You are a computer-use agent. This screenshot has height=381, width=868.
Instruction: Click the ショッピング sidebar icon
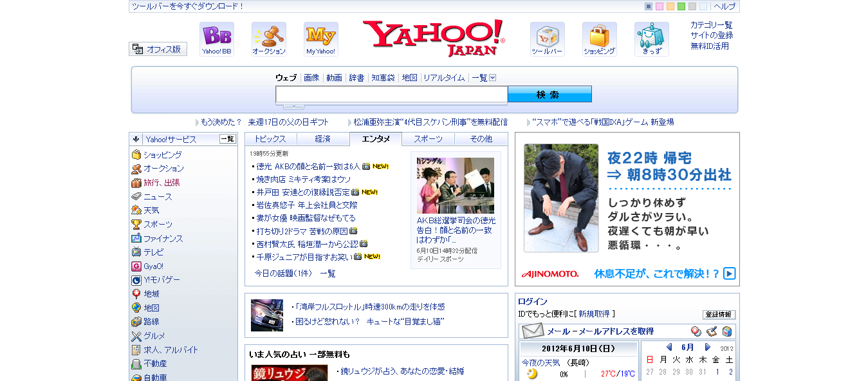point(136,155)
